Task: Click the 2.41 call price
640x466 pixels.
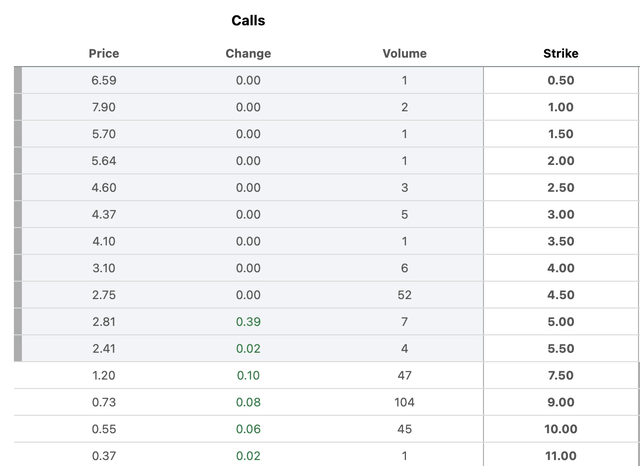Action: click(104, 349)
